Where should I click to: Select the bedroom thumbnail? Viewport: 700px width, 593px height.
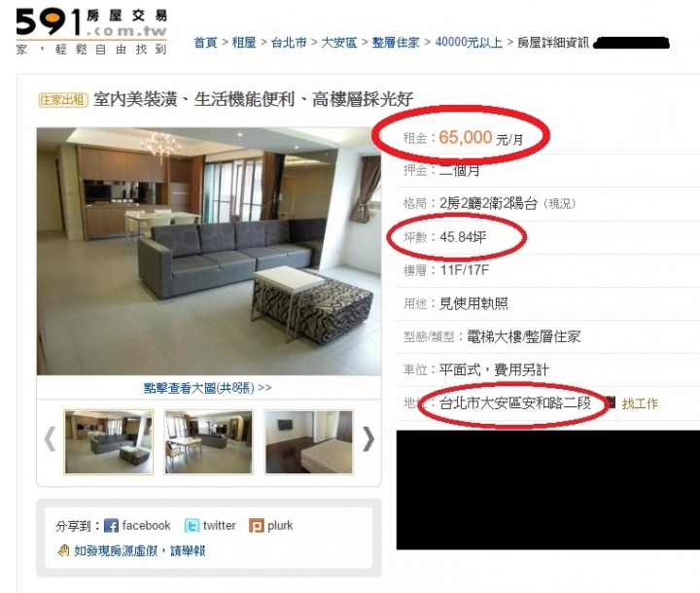(x=309, y=441)
